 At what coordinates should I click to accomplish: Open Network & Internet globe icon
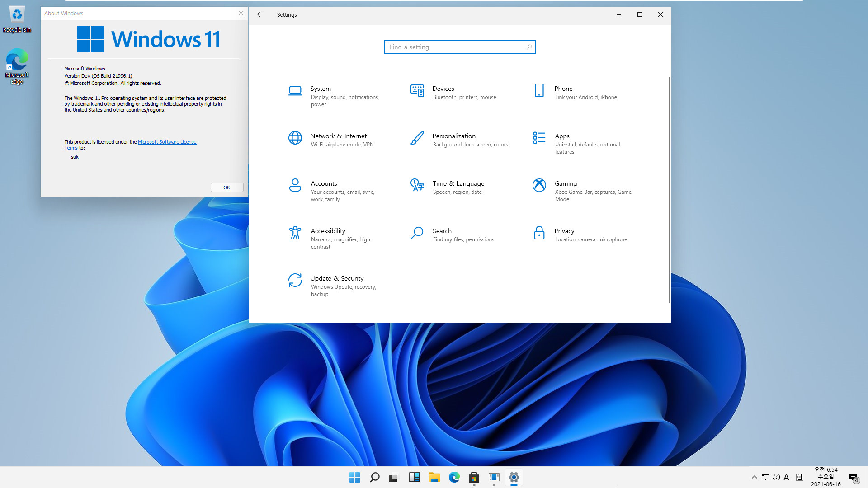tap(295, 138)
